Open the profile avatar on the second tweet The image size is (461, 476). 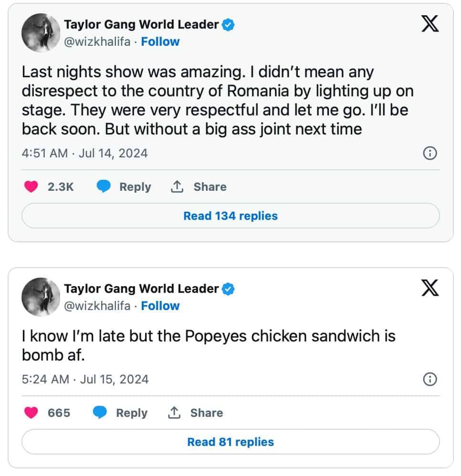(41, 297)
